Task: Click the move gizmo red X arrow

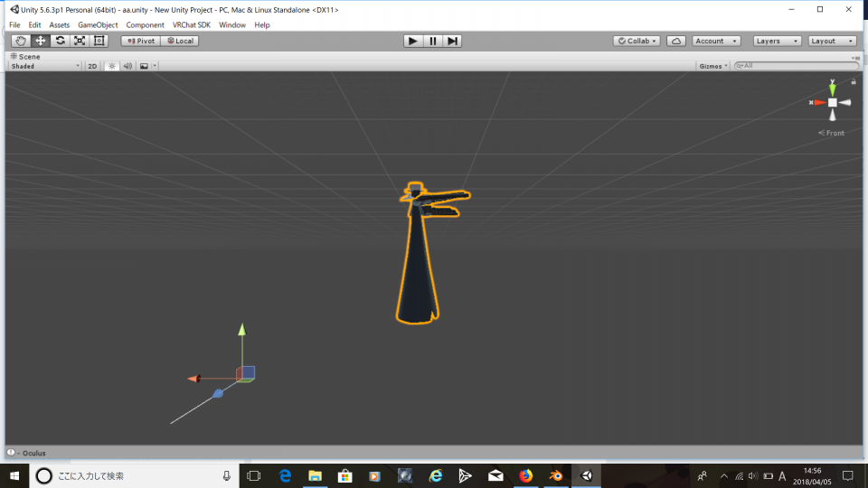Action: point(194,379)
